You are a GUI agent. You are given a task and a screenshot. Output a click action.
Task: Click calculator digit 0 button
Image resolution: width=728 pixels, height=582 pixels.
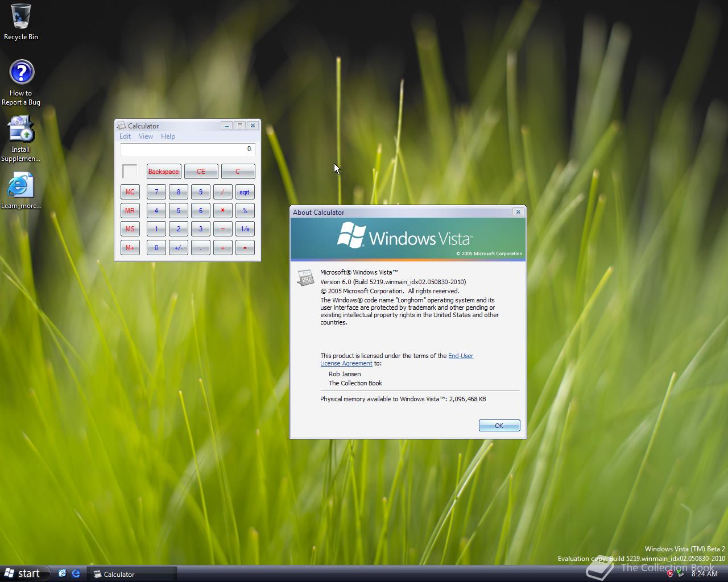(x=156, y=248)
